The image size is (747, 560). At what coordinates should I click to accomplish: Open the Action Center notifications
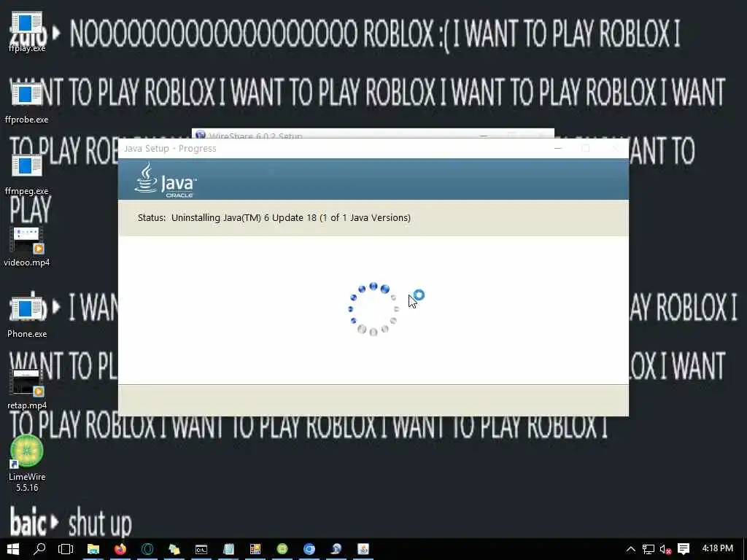pyautogui.click(x=684, y=549)
